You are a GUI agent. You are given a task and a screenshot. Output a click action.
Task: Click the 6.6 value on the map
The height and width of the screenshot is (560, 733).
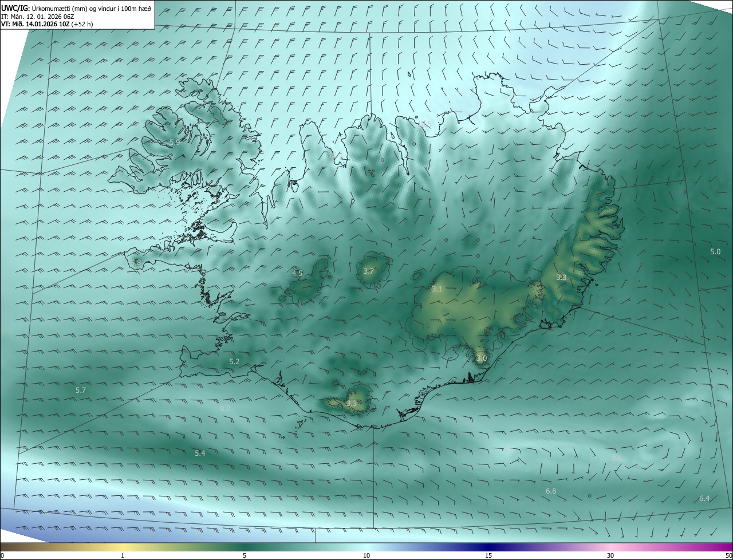[551, 491]
